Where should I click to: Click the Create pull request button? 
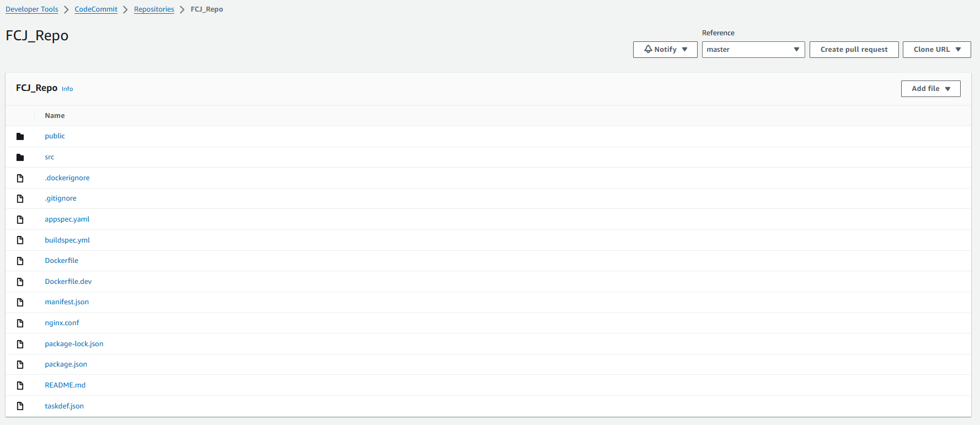click(x=854, y=50)
